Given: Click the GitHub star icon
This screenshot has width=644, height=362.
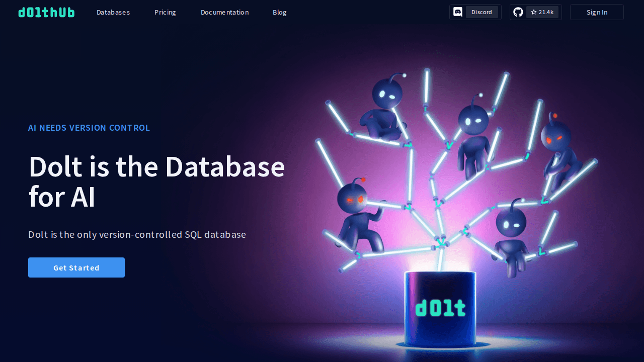Looking at the screenshot, I should [534, 12].
